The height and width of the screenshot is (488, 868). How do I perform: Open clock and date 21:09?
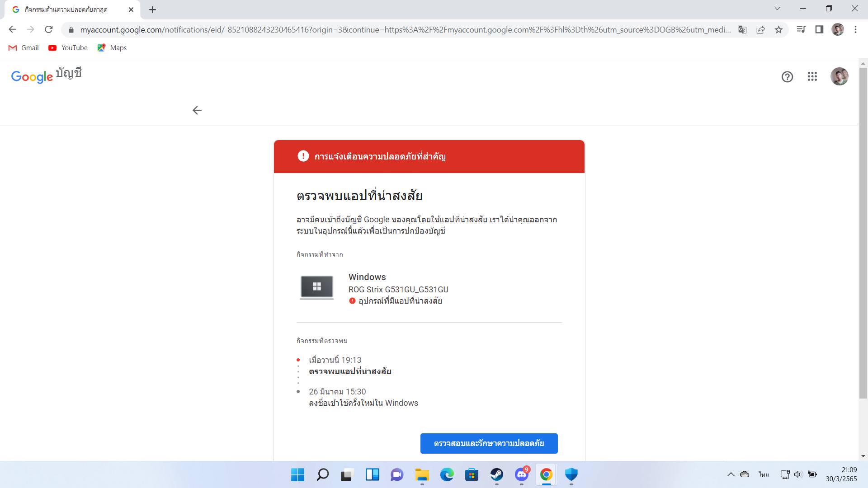pyautogui.click(x=841, y=474)
